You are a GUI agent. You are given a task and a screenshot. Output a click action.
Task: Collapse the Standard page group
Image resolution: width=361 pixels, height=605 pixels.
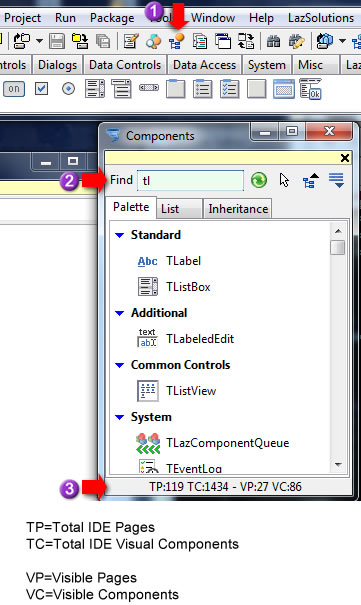[x=120, y=235]
